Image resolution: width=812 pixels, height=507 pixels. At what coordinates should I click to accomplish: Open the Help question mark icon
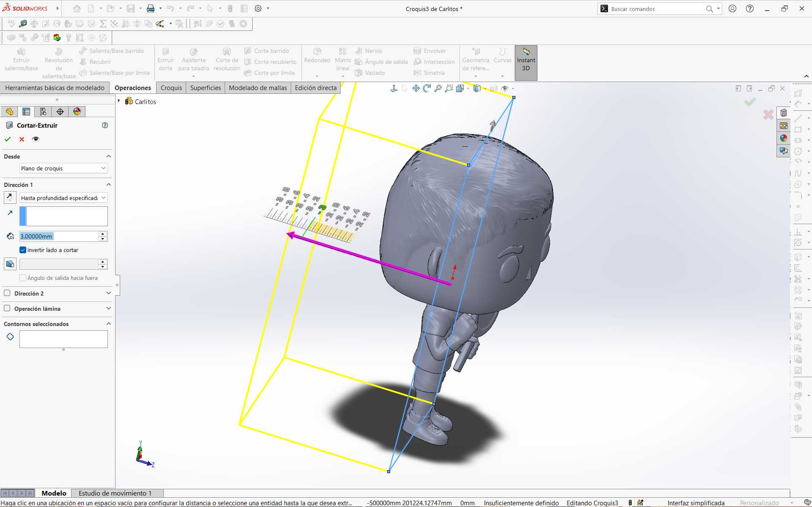pos(750,8)
